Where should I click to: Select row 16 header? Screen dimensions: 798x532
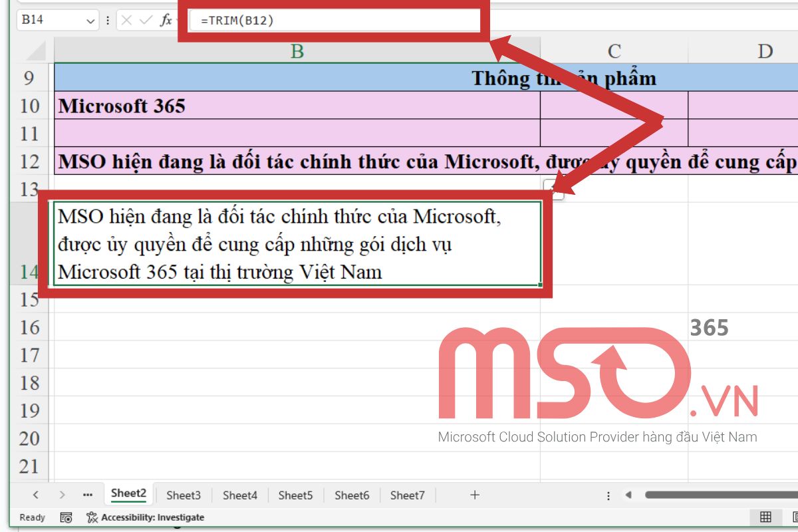pos(29,327)
